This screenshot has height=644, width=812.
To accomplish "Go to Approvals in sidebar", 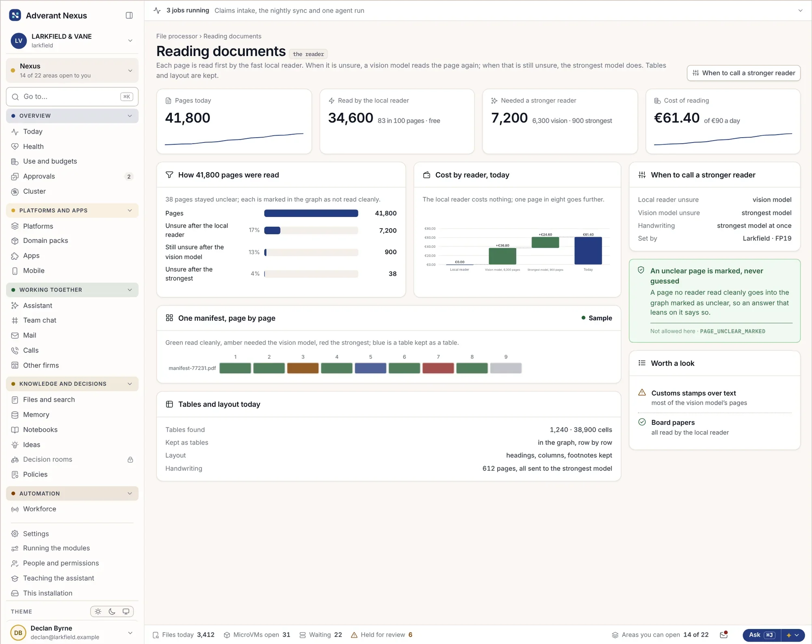I will [x=72, y=176].
